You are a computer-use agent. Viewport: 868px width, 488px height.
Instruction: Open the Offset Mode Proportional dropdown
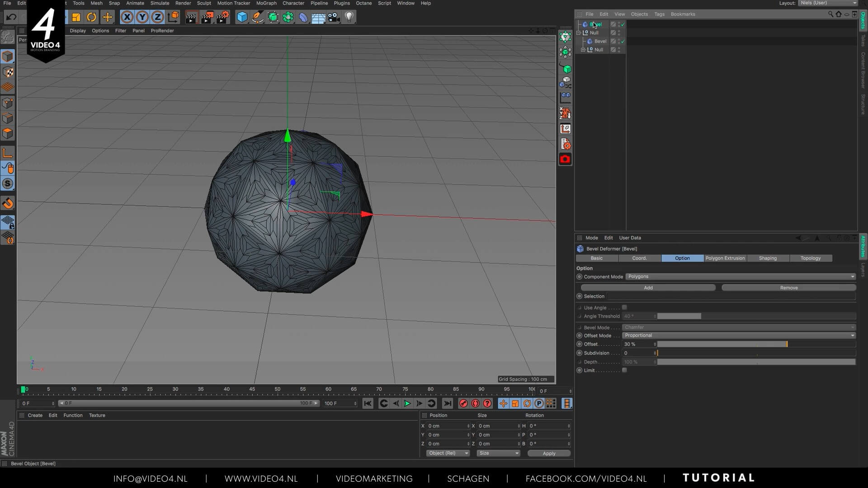tap(739, 335)
